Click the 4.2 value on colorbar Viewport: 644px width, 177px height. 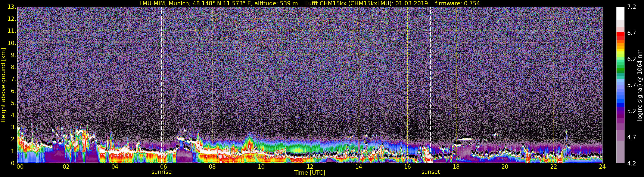pos(632,163)
